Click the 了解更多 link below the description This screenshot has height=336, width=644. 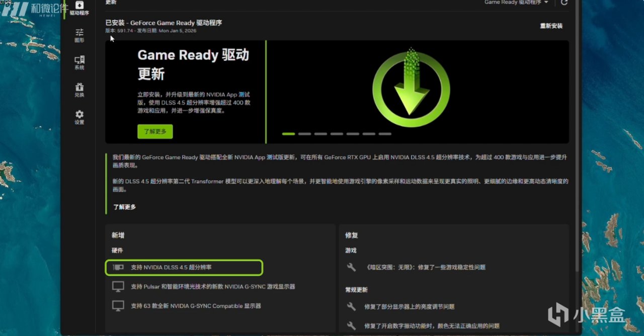[x=124, y=207]
